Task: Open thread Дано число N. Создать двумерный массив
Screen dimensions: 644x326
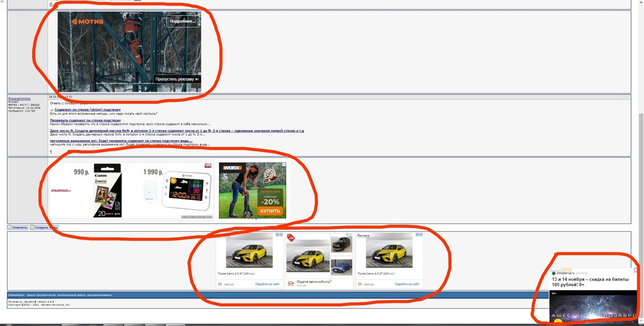Action: tap(177, 130)
